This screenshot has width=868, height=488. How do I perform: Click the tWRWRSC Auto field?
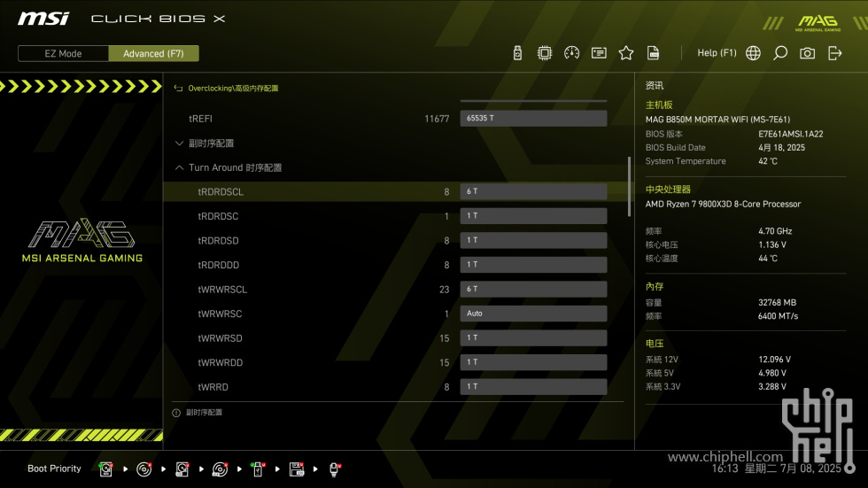(533, 314)
